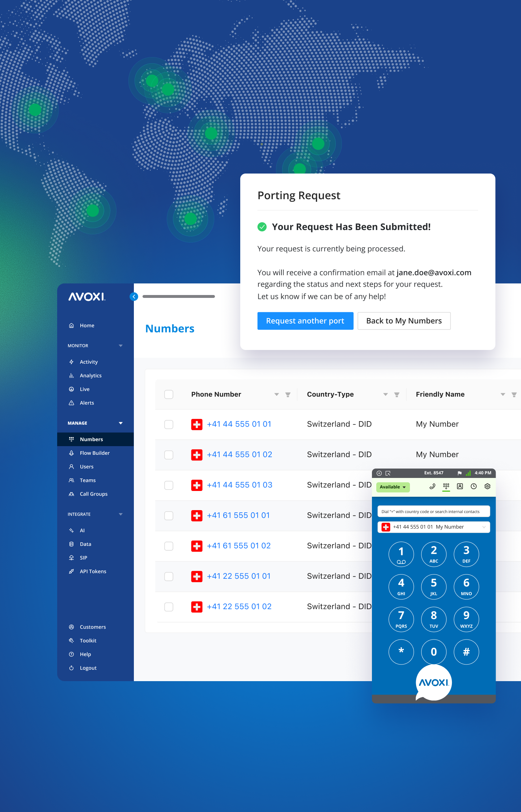
Task: Click the plus circle icon in softphone header
Action: point(379,473)
